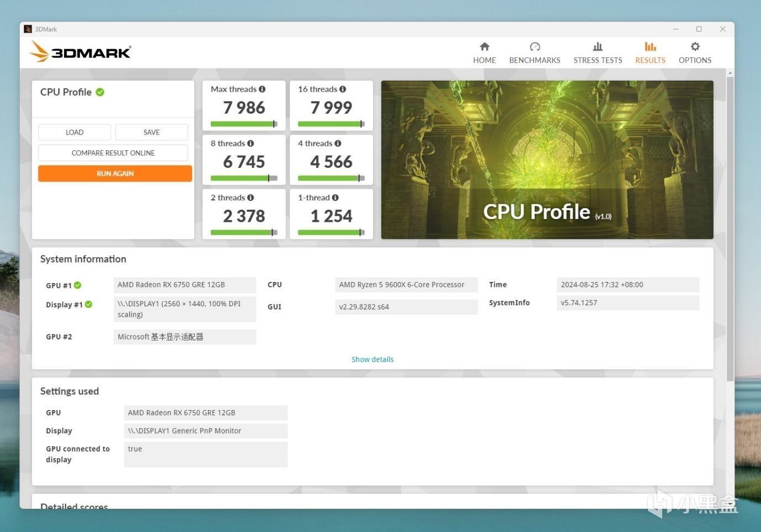Click the green validation checkmark beside CPU Profile
This screenshot has height=532, width=761.
click(x=100, y=92)
